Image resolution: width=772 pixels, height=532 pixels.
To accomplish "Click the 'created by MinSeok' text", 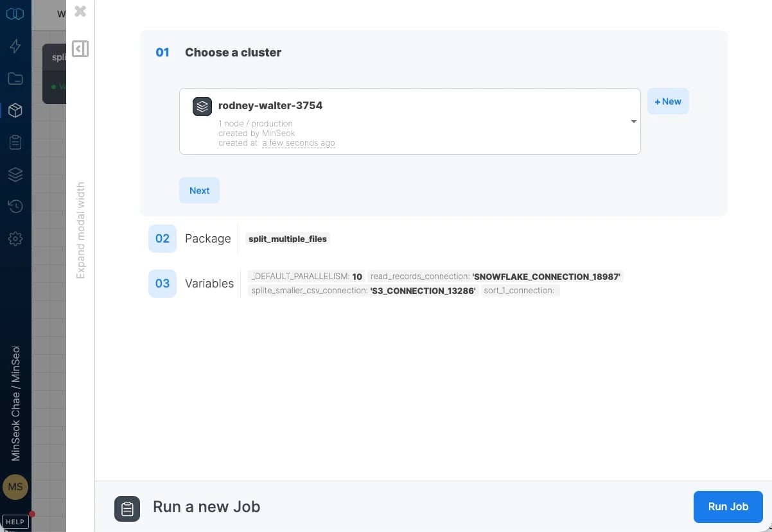I will [256, 133].
